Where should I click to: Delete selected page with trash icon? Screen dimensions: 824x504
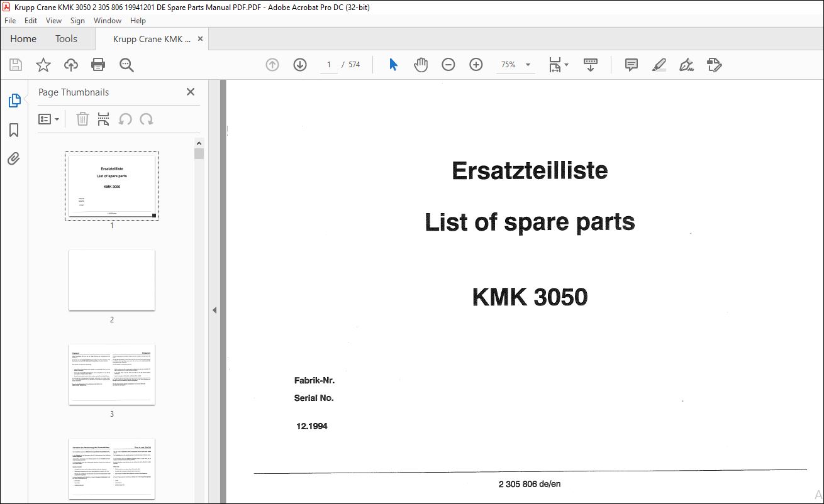coord(82,119)
